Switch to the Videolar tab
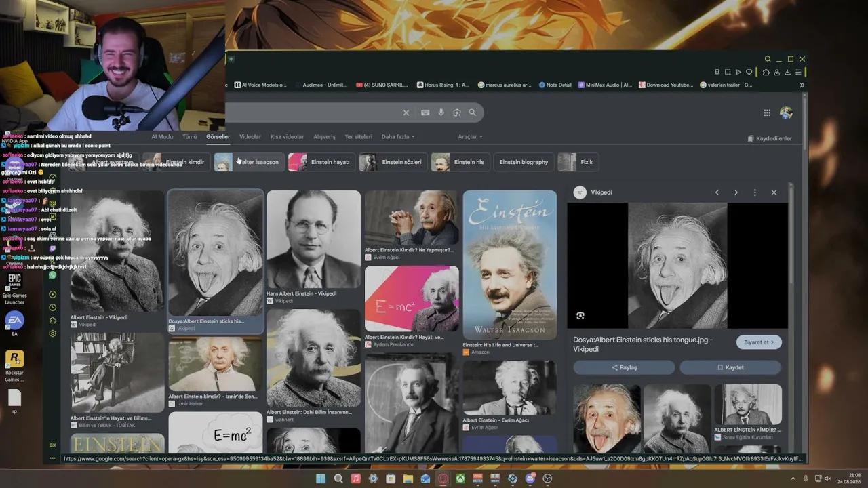The width and height of the screenshot is (868, 488). pos(250,137)
